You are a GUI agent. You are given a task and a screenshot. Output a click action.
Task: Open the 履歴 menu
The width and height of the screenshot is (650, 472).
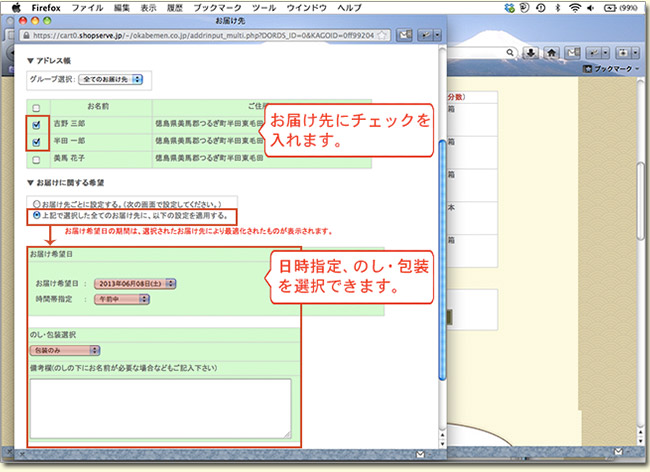[173, 7]
